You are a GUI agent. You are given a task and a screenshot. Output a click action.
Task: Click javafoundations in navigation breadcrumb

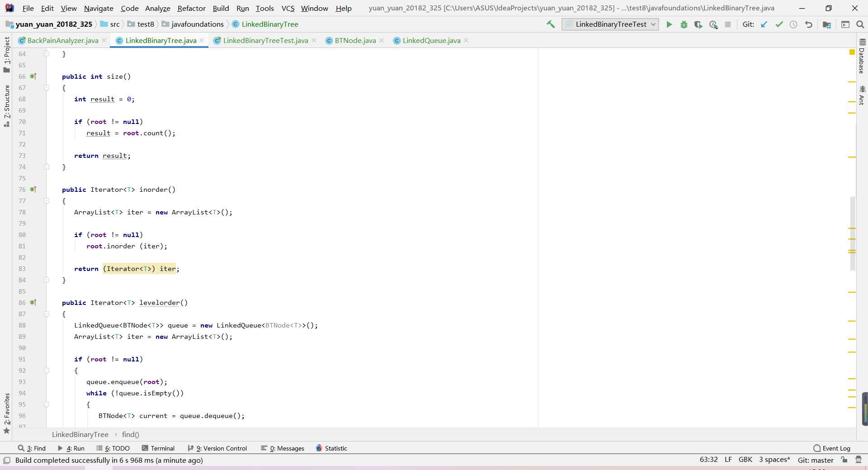click(x=198, y=24)
